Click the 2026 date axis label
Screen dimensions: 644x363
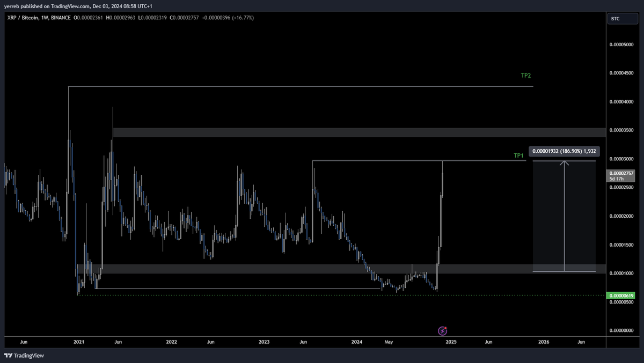(544, 342)
